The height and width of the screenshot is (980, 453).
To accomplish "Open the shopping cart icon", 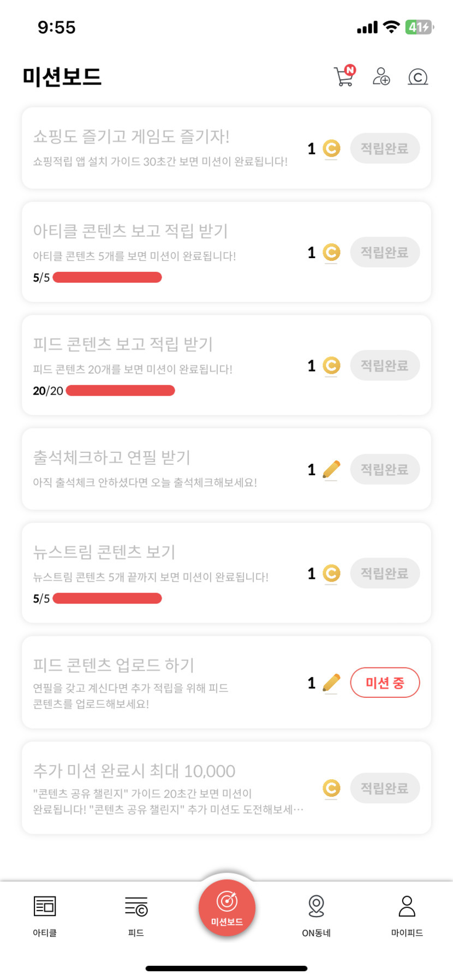I will click(344, 76).
